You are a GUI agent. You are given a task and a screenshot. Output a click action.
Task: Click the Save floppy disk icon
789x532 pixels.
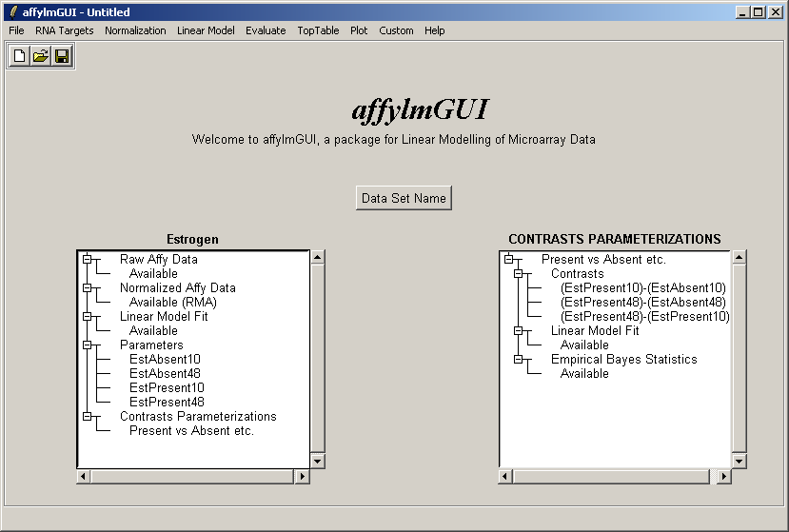pos(62,57)
